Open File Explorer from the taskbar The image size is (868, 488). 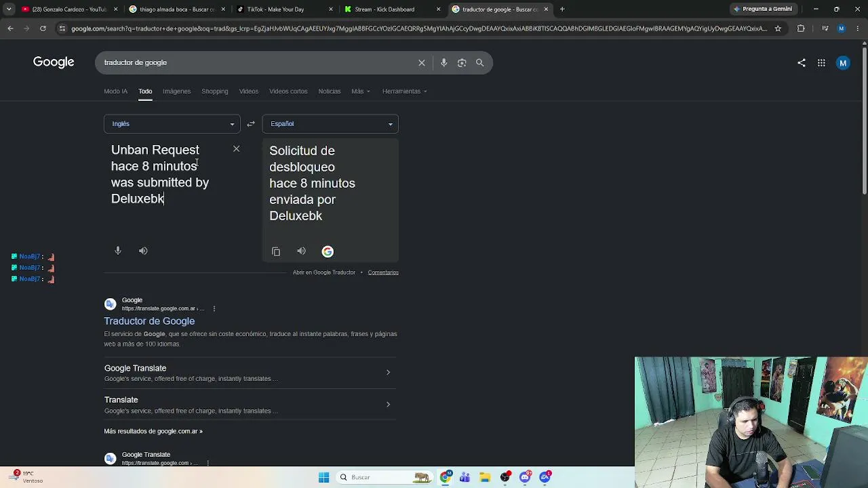485,477
